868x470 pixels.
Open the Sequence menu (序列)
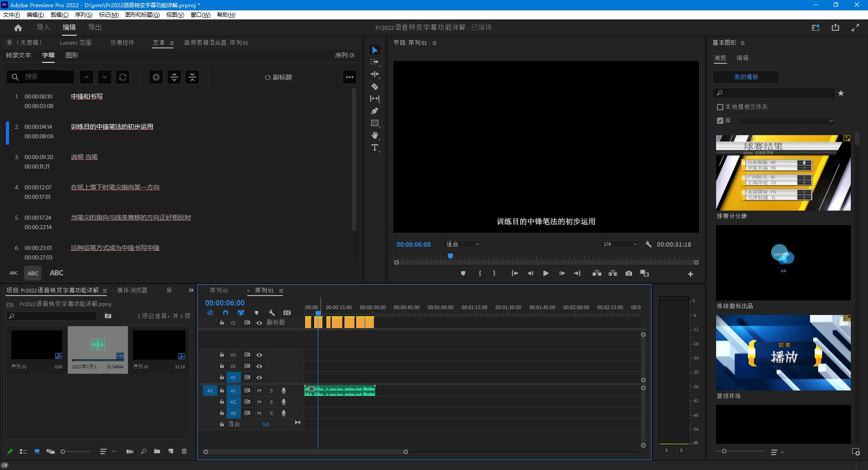[x=83, y=14]
